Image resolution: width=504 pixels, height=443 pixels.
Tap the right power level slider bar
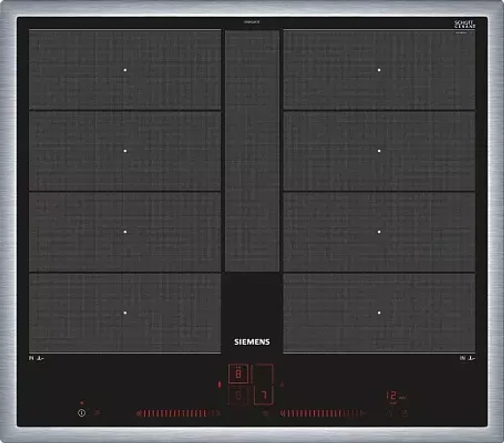(x=323, y=413)
